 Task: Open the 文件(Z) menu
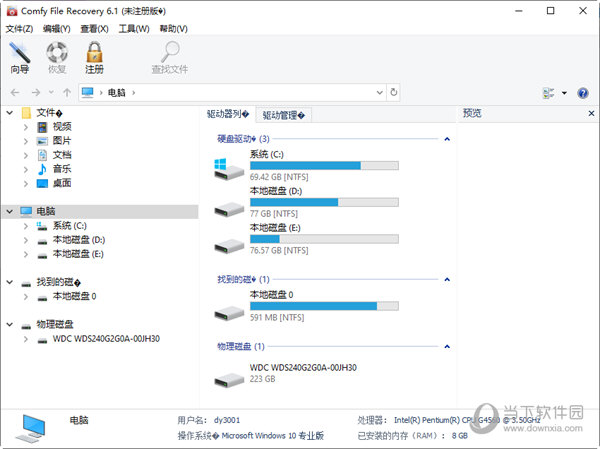click(19, 29)
